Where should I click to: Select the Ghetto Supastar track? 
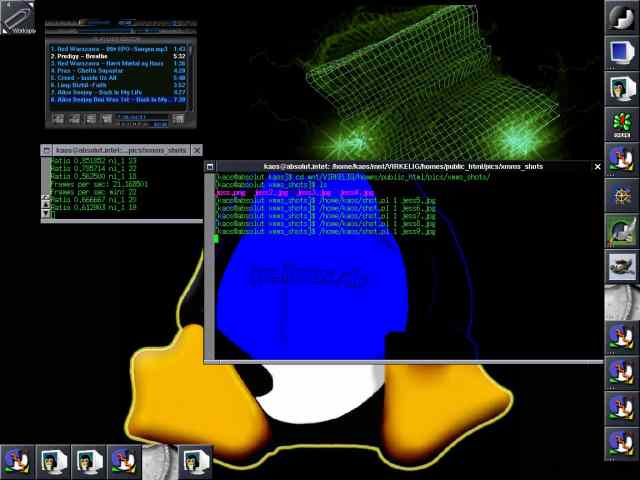pos(118,71)
